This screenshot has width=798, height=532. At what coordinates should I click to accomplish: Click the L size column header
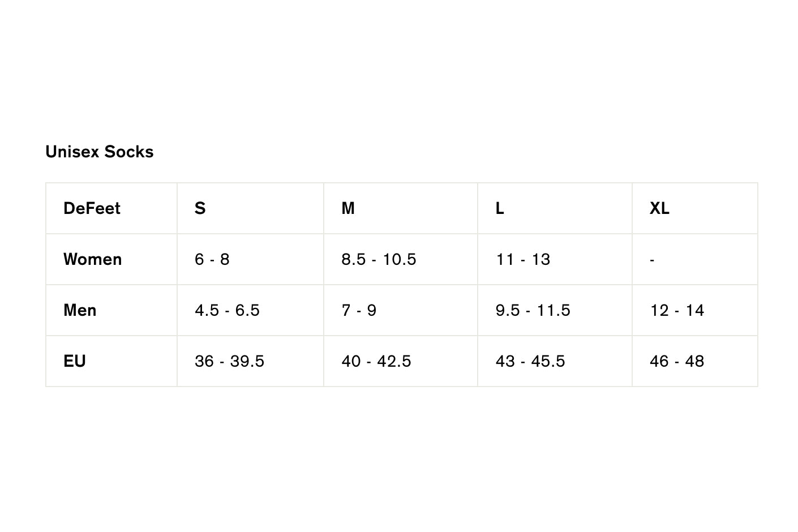point(500,208)
